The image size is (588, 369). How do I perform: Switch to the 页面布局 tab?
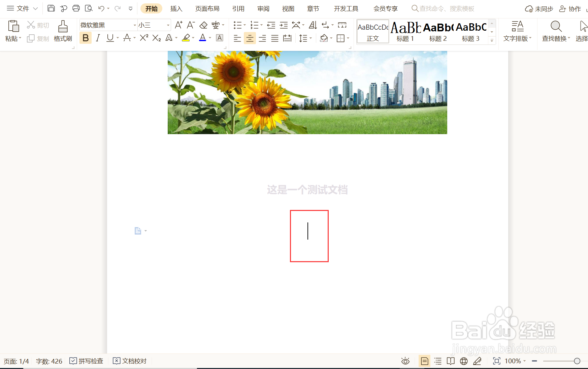point(207,8)
